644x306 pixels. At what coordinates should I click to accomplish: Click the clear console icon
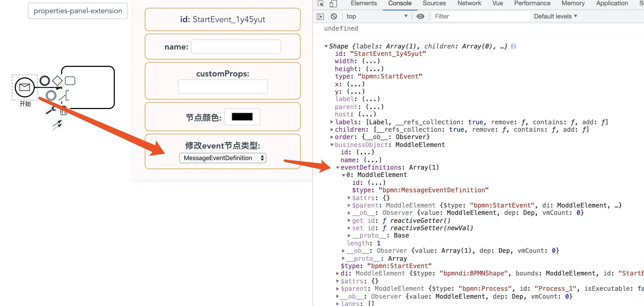334,16
